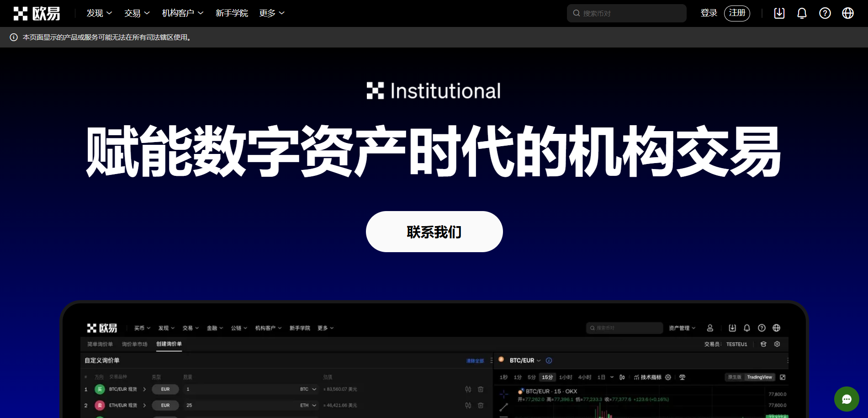Viewport: 868px width, 418px height.
Task: Select the 4小时 timeframe in the preview chart
Action: pyautogui.click(x=585, y=377)
